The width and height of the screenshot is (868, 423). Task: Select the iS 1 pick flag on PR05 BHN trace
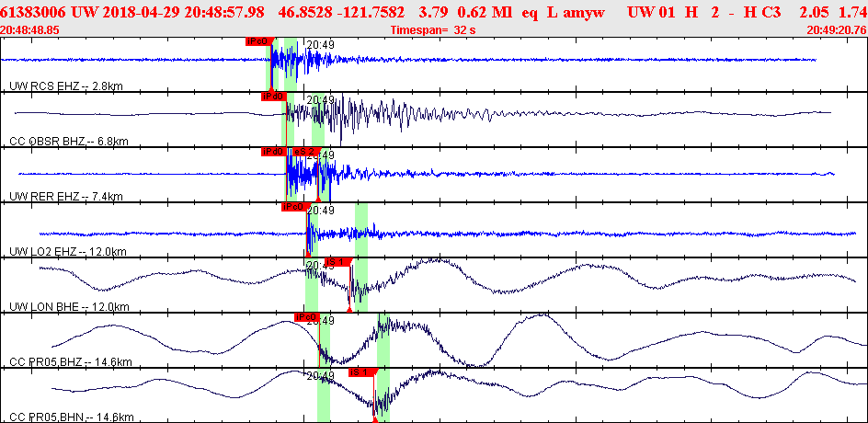point(362,372)
